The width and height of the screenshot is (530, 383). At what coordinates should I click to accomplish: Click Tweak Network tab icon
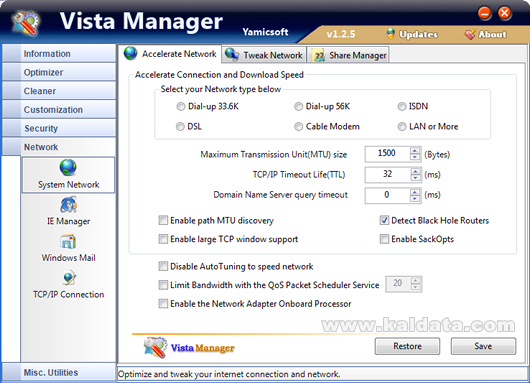point(232,54)
